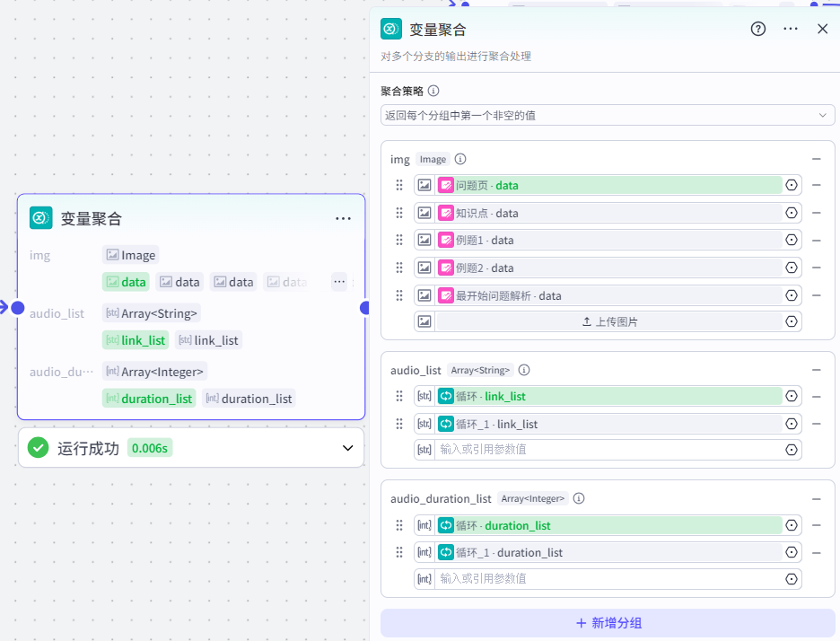Open variable picker for 循环 - link_list
Image resolution: width=840 pixels, height=641 pixels.
tap(792, 396)
